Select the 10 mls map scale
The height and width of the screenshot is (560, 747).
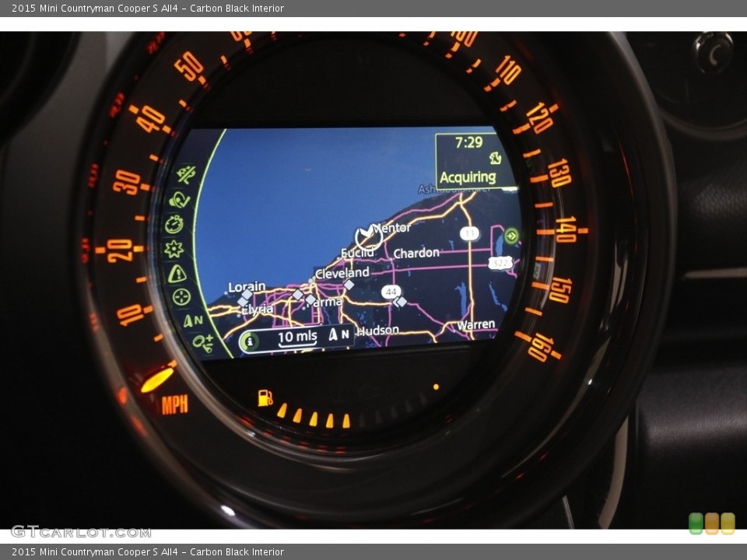pyautogui.click(x=297, y=337)
